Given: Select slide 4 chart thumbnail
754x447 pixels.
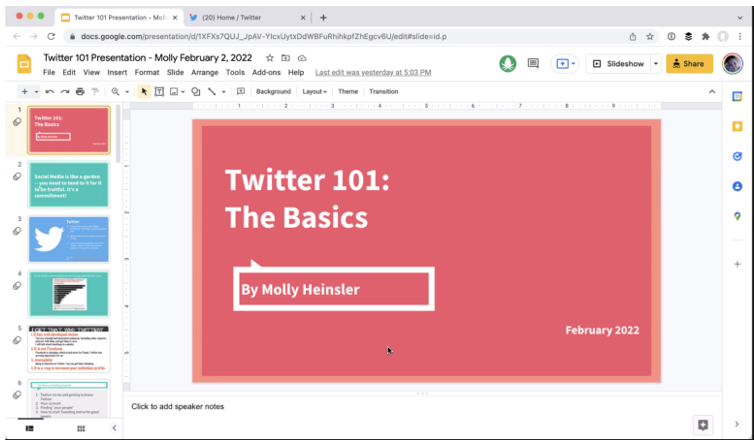Looking at the screenshot, I should pos(69,294).
